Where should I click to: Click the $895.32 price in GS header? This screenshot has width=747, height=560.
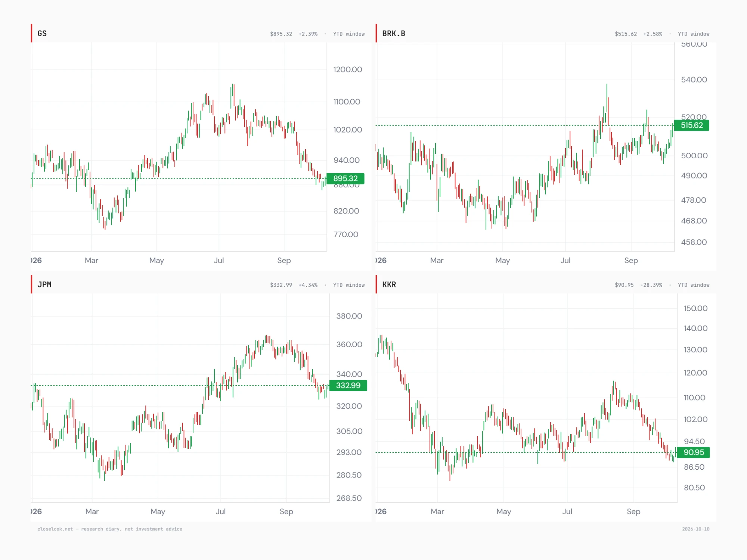pos(281,34)
